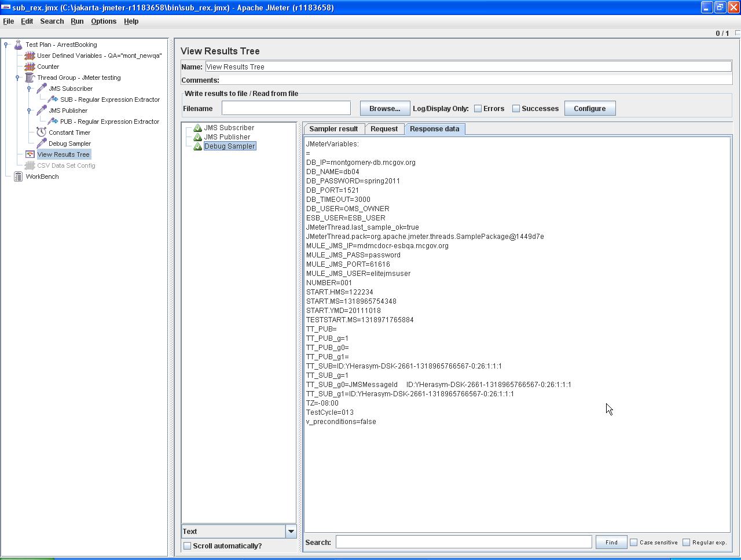741x560 pixels.
Task: Switch to the Request tab
Action: (384, 128)
